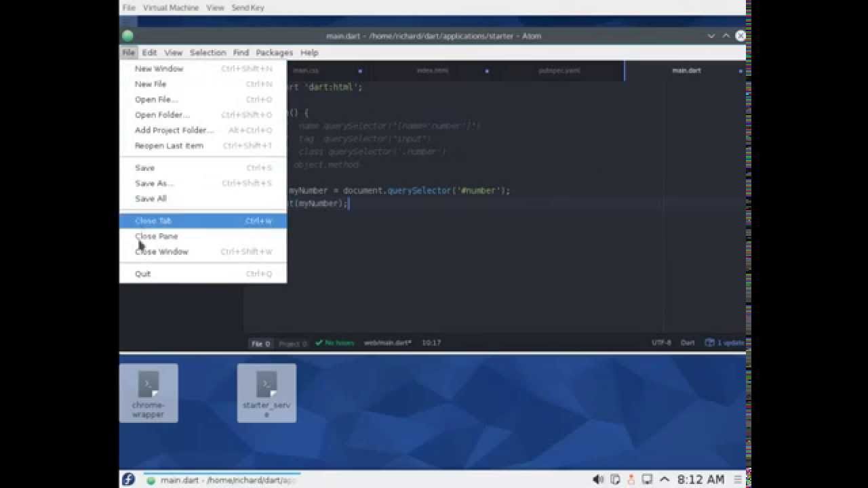Open the starter_serve desktop script icon
Screen dimensions: 868x488
tap(267, 393)
